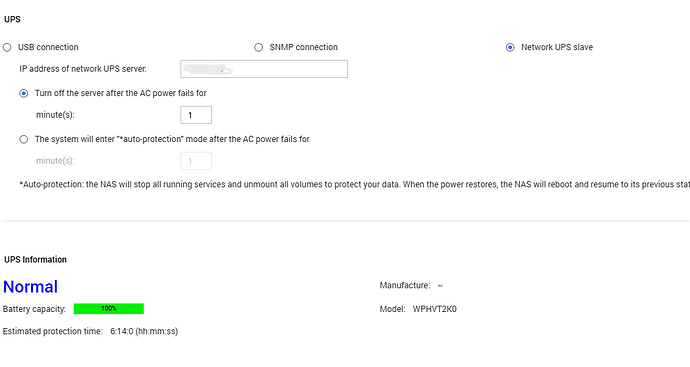Click the Battery capacity label
690x367 pixels.
[34, 309]
